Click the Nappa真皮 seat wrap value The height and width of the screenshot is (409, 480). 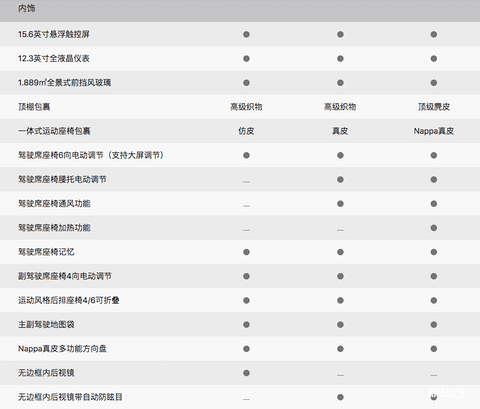(x=434, y=131)
